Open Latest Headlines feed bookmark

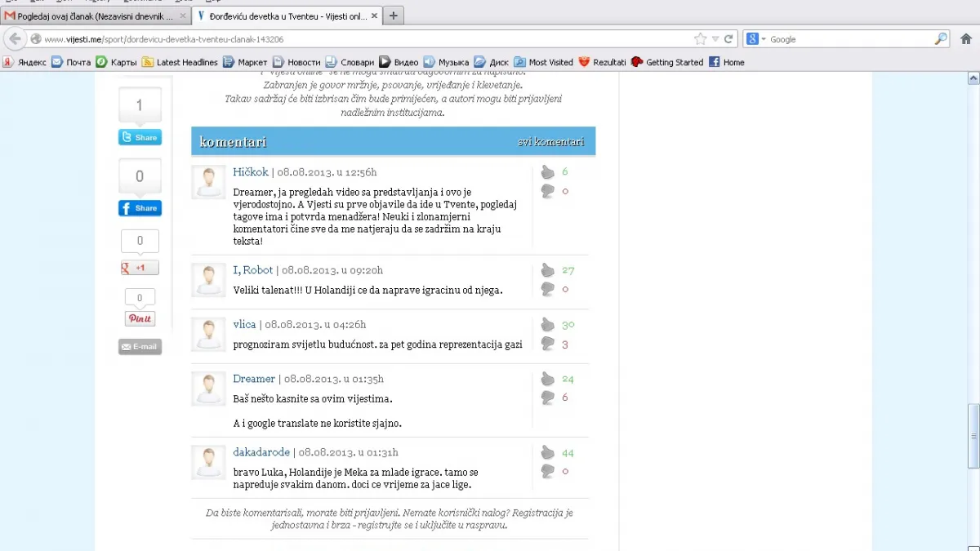(x=180, y=62)
